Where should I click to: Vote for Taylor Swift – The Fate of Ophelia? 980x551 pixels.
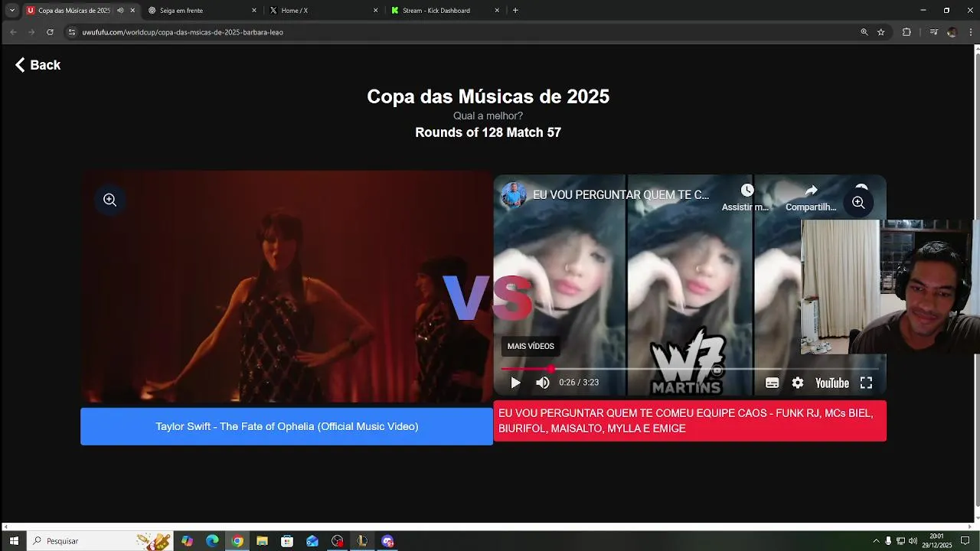(287, 426)
